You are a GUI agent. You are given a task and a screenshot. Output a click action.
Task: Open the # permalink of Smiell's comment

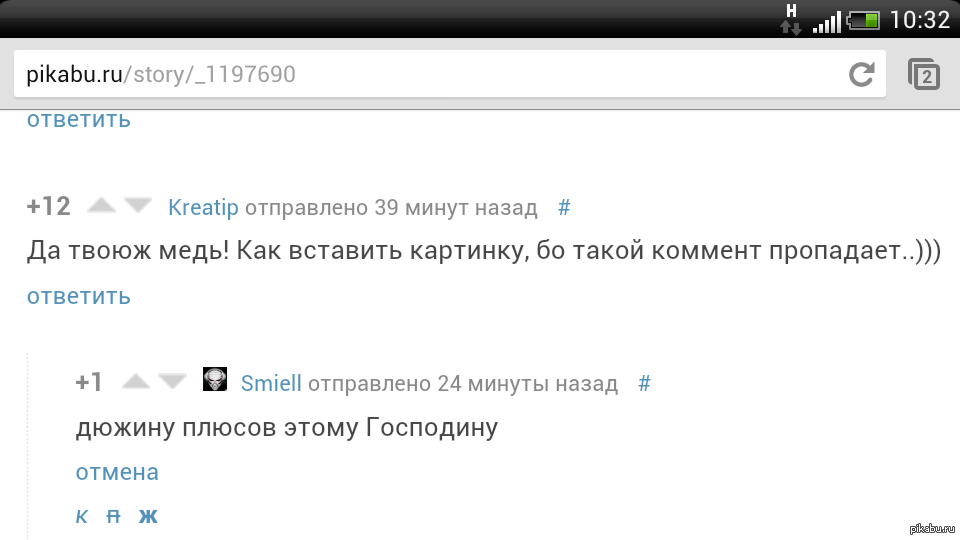pyautogui.click(x=644, y=383)
